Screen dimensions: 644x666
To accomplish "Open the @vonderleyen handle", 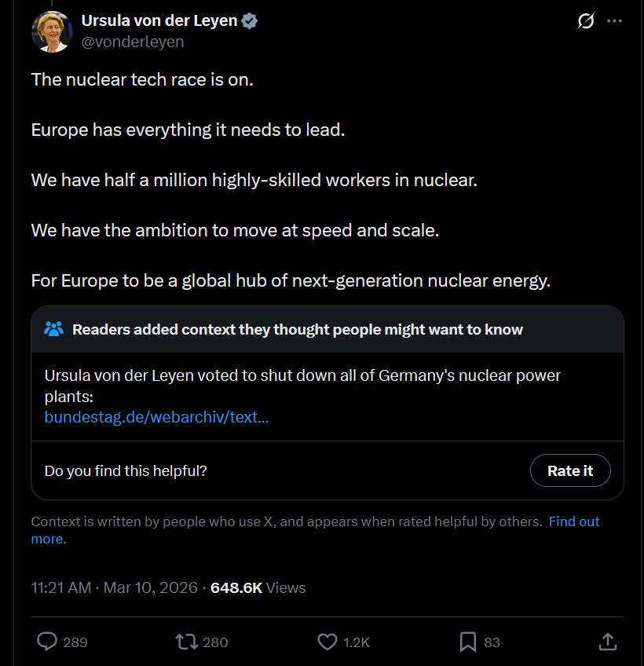I will point(133,42).
